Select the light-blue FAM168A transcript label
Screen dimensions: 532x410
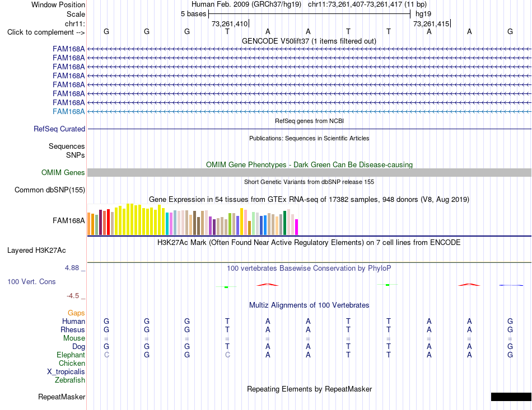[68, 111]
